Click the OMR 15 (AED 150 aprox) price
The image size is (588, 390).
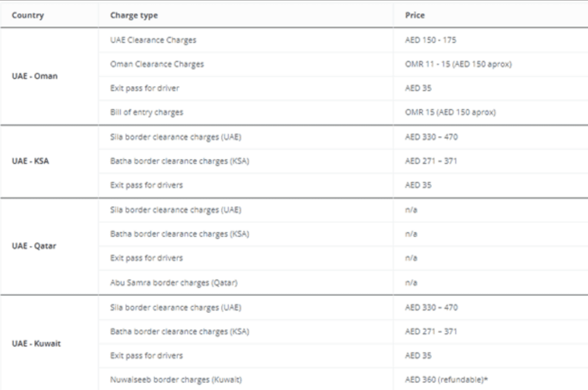tap(450, 112)
